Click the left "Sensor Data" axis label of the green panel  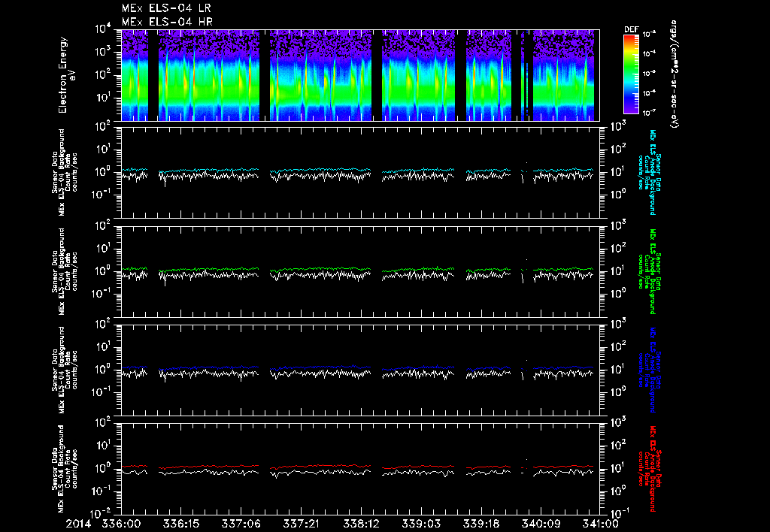pyautogui.click(x=54, y=271)
